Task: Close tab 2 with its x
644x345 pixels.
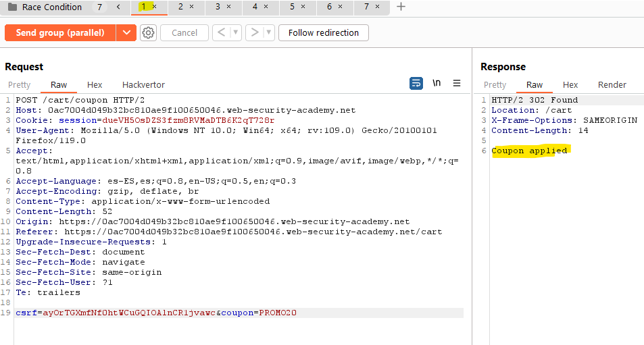Action: click(191, 7)
